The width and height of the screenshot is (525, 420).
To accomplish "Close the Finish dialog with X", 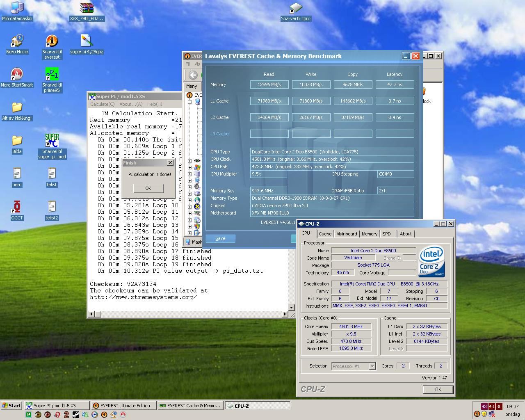I will [170, 163].
